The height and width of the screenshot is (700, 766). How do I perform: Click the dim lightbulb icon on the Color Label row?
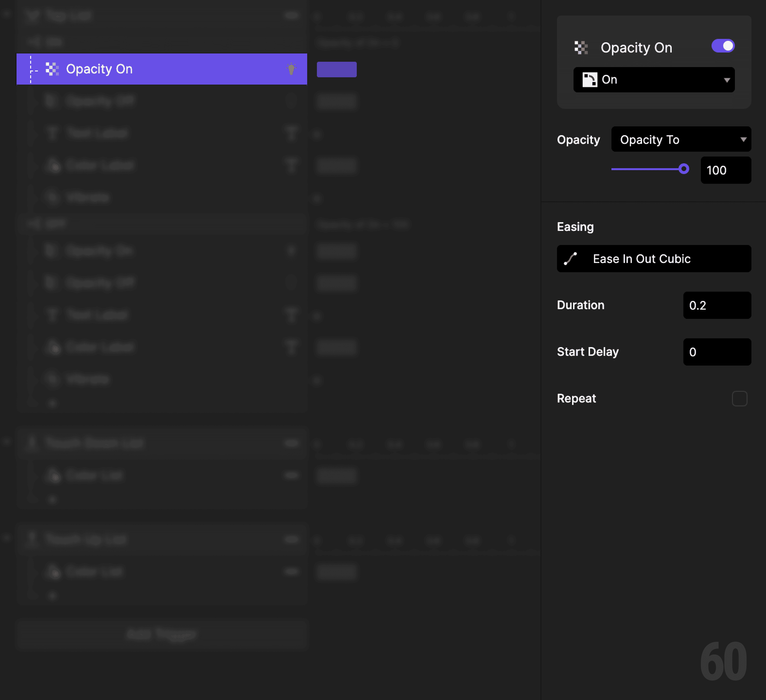point(292,166)
